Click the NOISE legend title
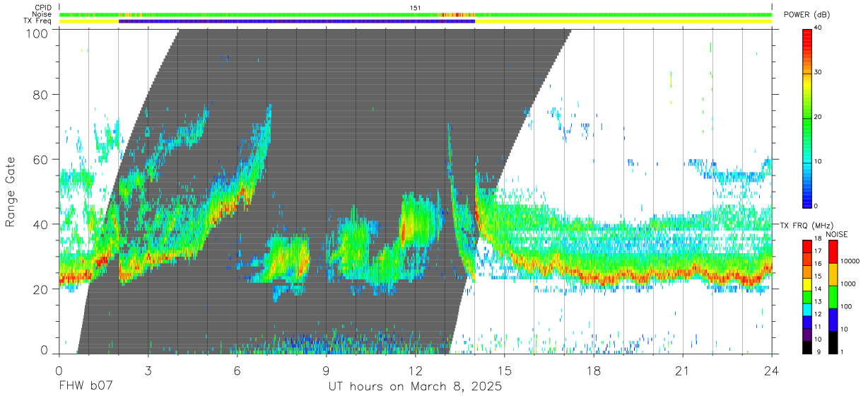 click(838, 234)
